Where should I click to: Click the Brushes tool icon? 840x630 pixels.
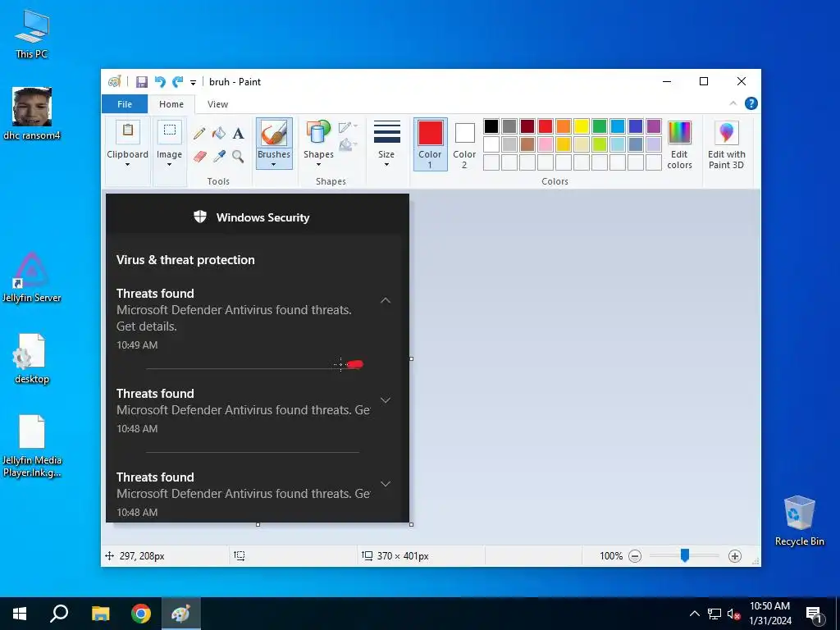[274, 133]
